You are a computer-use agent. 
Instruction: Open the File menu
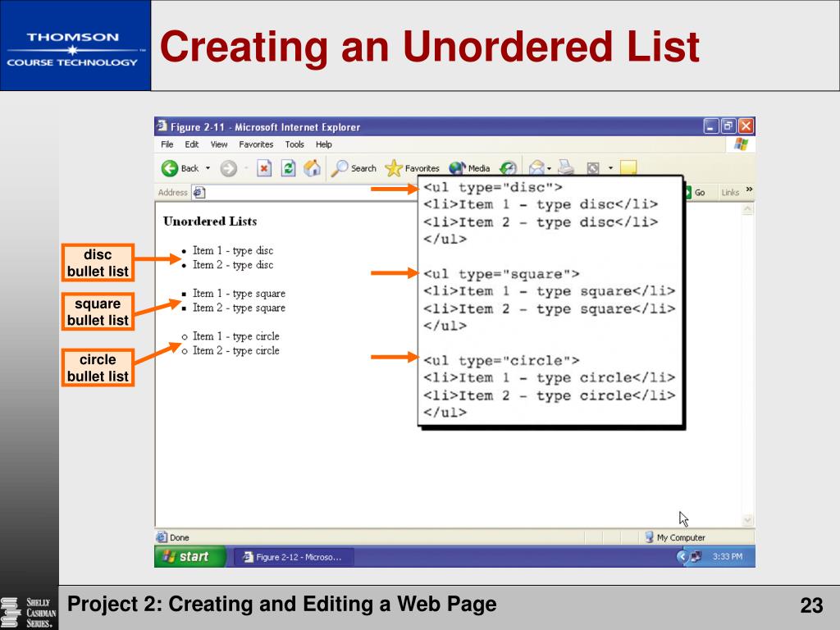pyautogui.click(x=167, y=144)
